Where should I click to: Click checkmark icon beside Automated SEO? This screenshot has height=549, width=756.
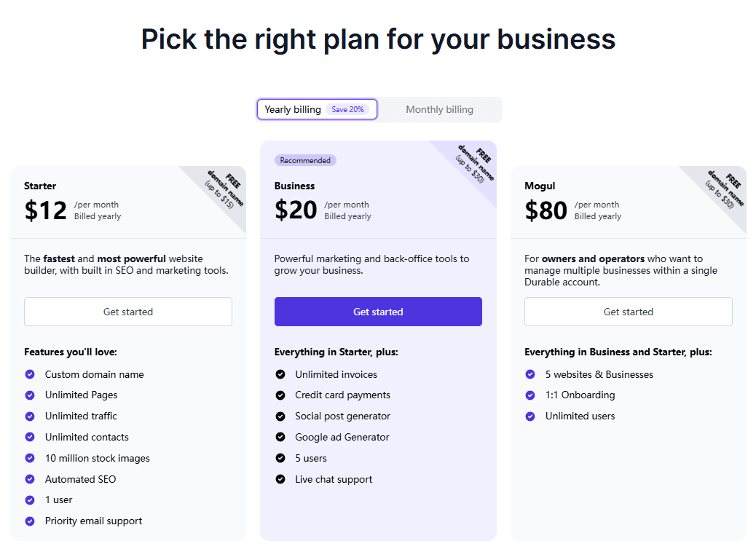30,479
